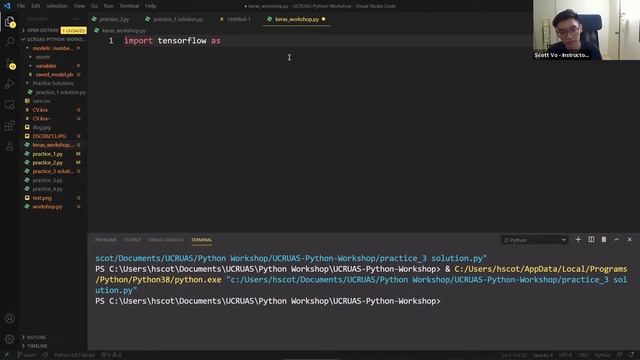The image size is (640, 360).
Task: Maximize the terminal panel size
Action: pos(617,240)
